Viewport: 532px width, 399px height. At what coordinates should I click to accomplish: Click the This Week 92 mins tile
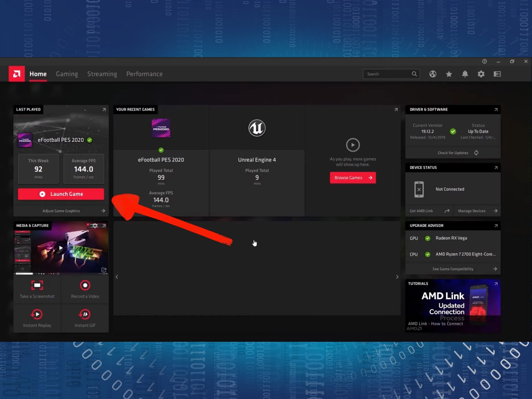pos(38,169)
